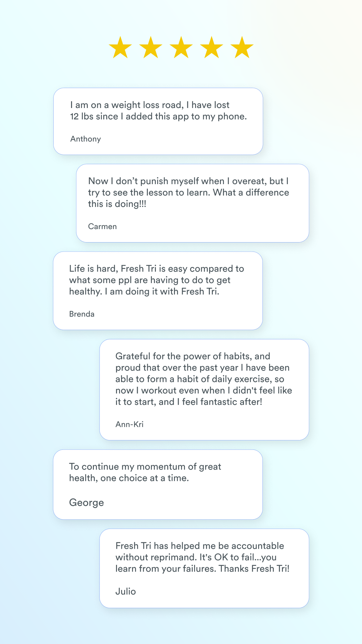This screenshot has width=362, height=644.
Task: Click the reviewer name Ann-Kri
Action: pos(129,424)
